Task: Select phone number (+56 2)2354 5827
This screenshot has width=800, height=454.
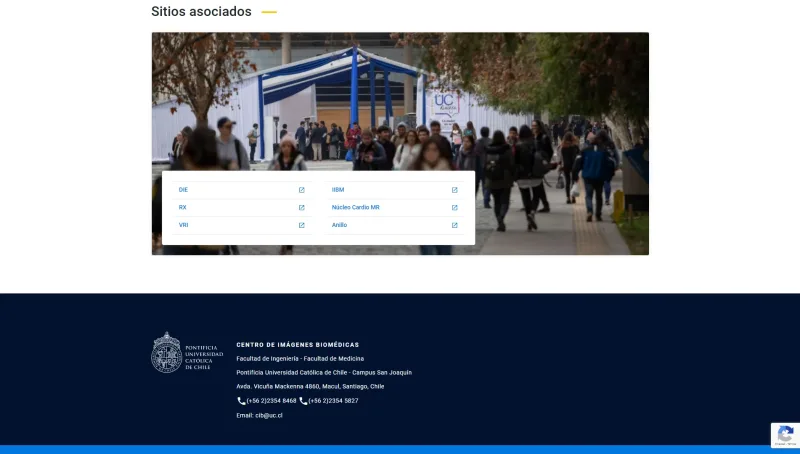Action: pyautogui.click(x=333, y=401)
